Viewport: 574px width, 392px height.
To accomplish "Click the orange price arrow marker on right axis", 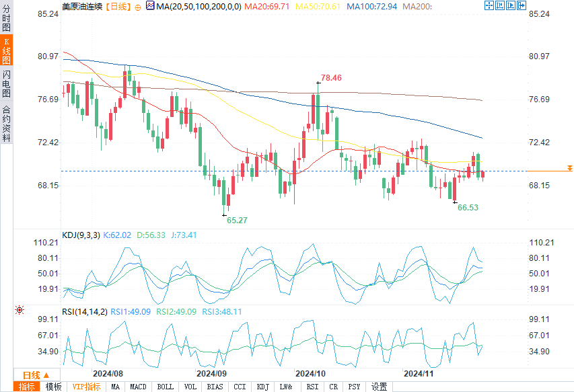I will coord(569,168).
